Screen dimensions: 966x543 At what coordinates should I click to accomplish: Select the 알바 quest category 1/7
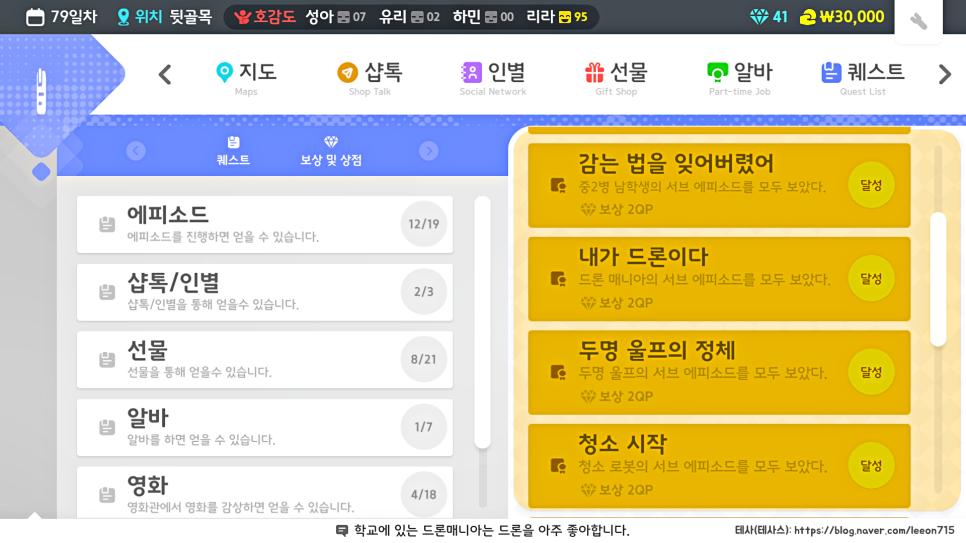click(264, 427)
